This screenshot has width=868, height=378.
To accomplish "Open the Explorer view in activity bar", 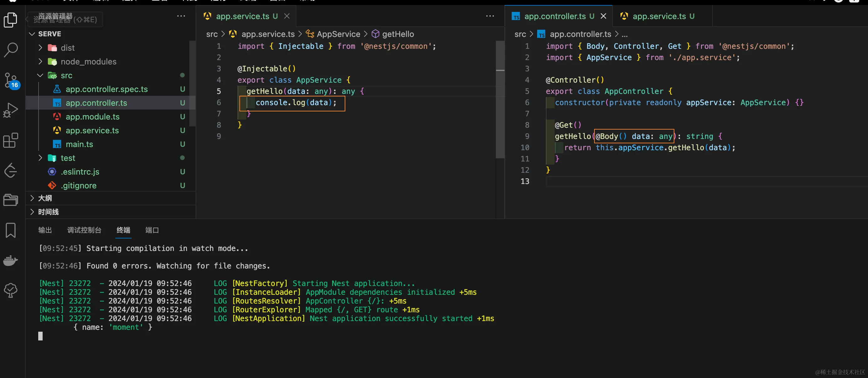I will [10, 20].
